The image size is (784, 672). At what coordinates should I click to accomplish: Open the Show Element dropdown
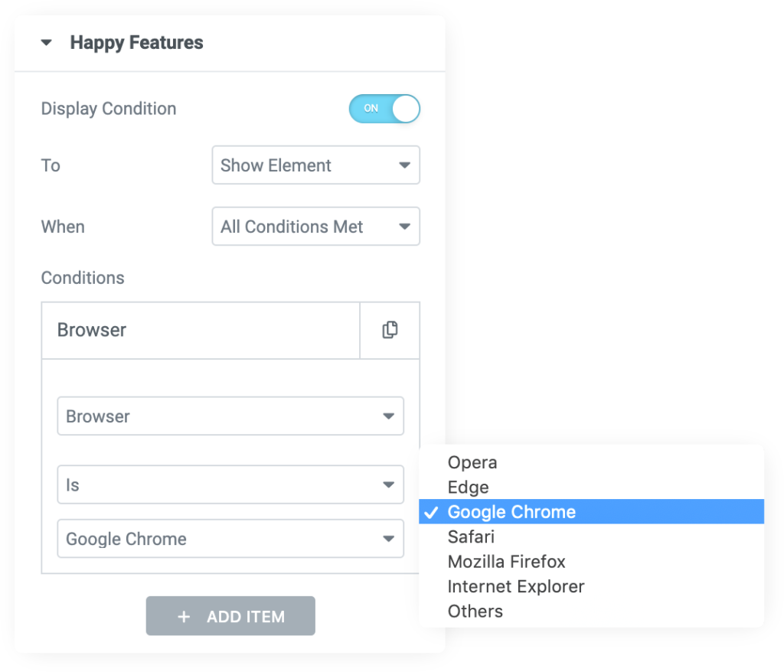click(x=315, y=165)
